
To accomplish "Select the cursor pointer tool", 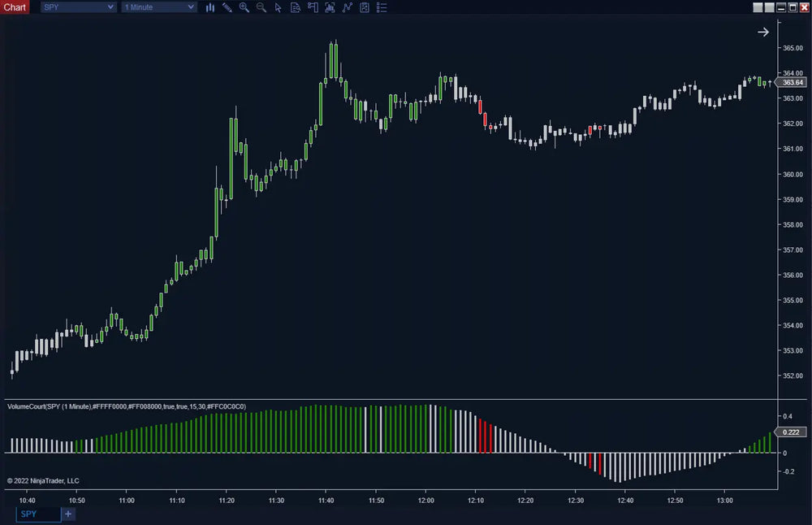I will tap(279, 7).
